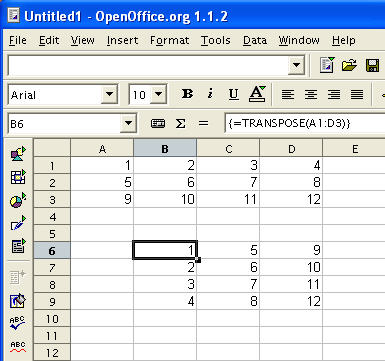Click the AutoFormat icon in side toolbar
The image size is (385, 361).
[17, 277]
